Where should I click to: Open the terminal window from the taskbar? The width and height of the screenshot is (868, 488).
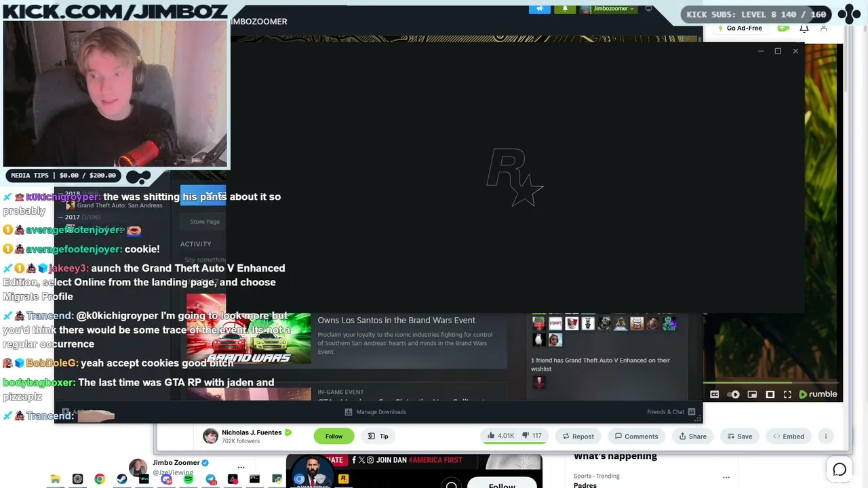click(x=255, y=479)
